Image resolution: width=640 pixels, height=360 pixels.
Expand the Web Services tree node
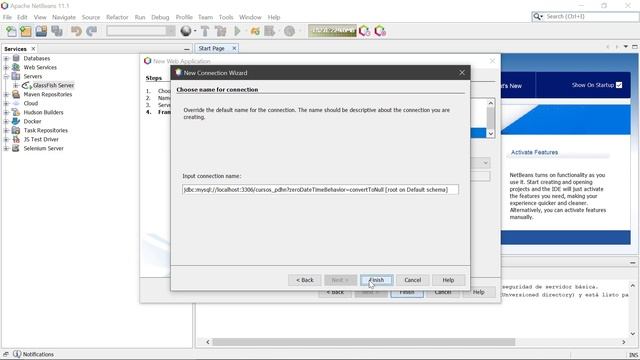6,67
